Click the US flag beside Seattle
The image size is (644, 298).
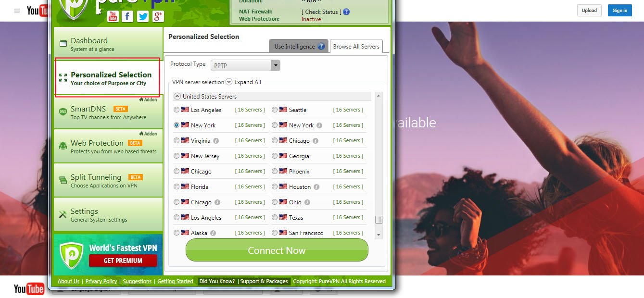tap(283, 110)
